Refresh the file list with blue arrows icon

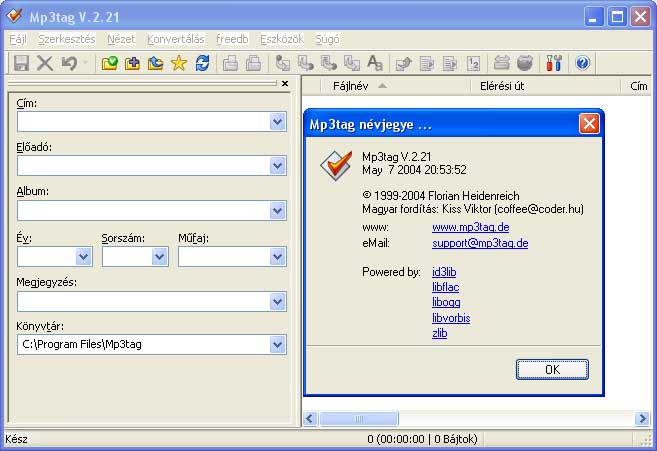(x=202, y=63)
